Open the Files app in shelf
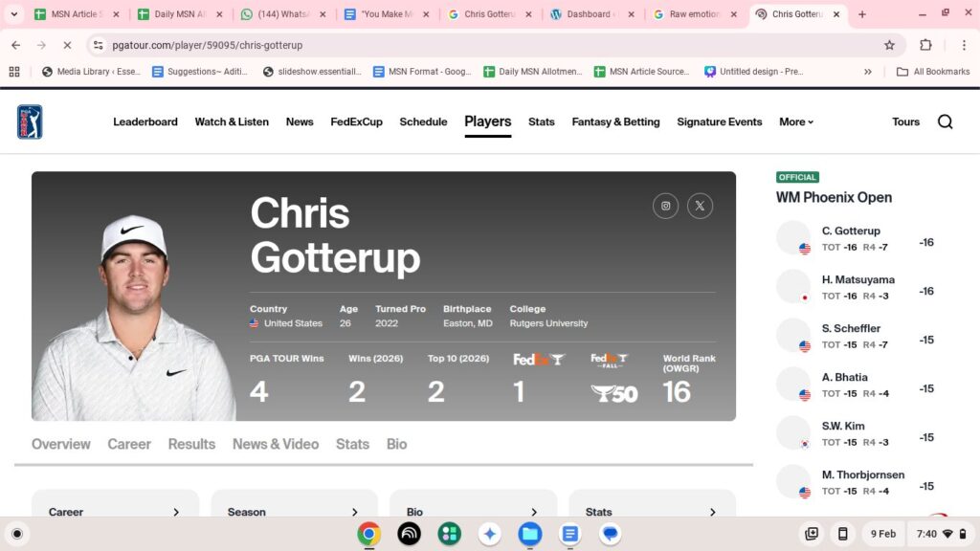980x551 pixels. click(x=530, y=534)
